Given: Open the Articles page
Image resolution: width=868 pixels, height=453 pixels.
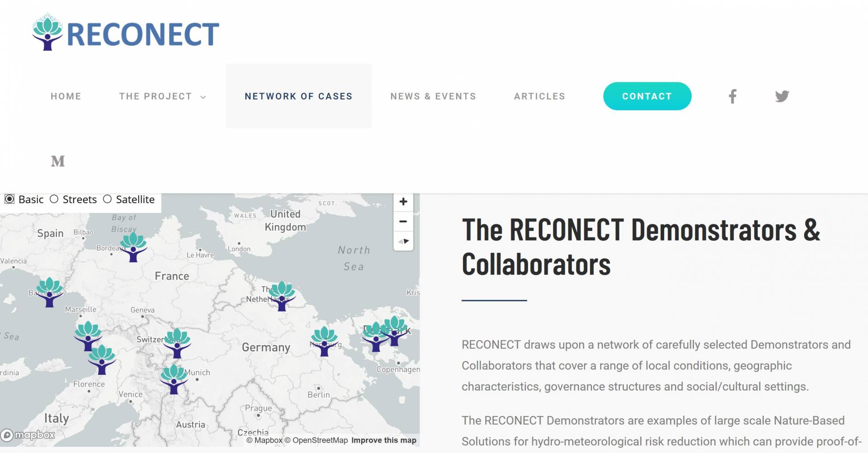Looking at the screenshot, I should (539, 96).
